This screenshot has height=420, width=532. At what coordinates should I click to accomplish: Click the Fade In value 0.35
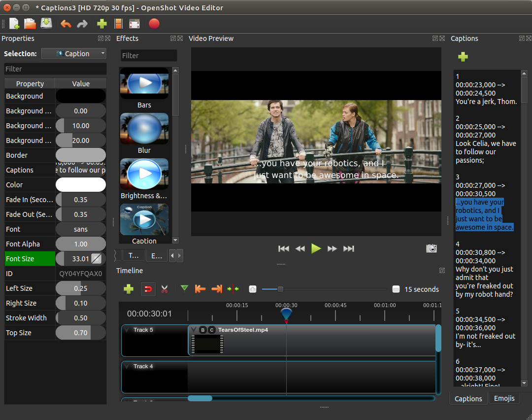click(81, 200)
